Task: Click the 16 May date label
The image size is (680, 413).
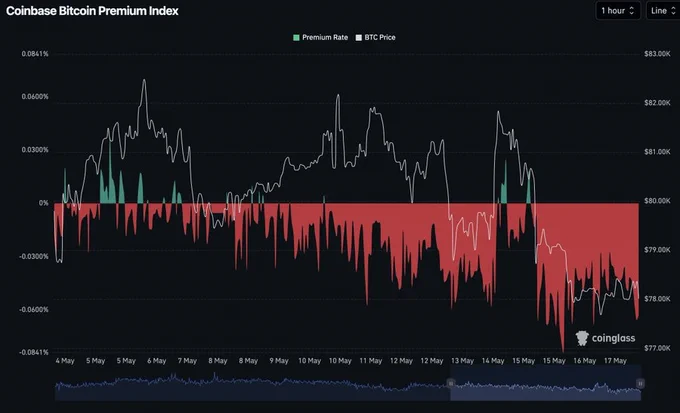Action: coord(585,361)
